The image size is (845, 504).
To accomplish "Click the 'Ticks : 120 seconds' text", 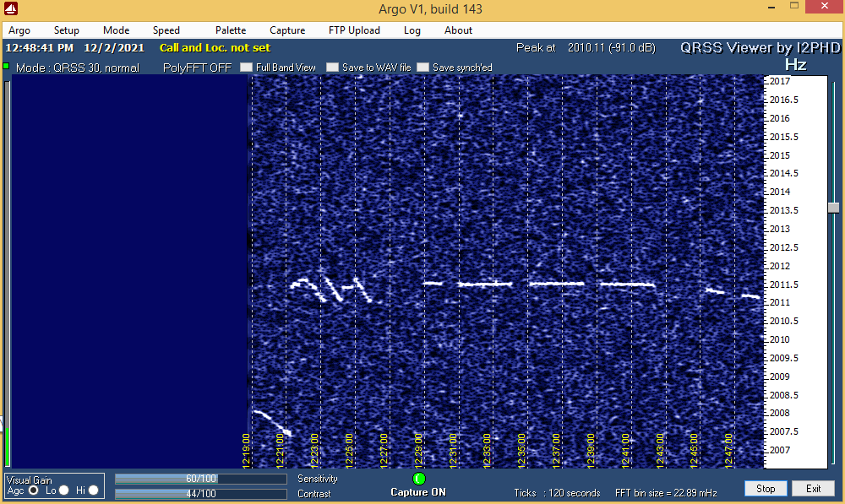I will click(557, 493).
